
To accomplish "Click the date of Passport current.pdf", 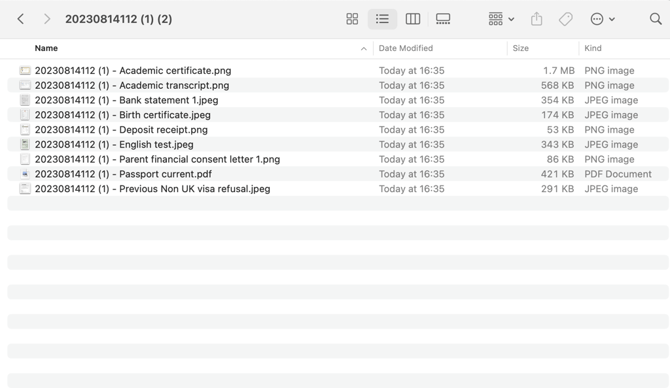I will [x=411, y=174].
